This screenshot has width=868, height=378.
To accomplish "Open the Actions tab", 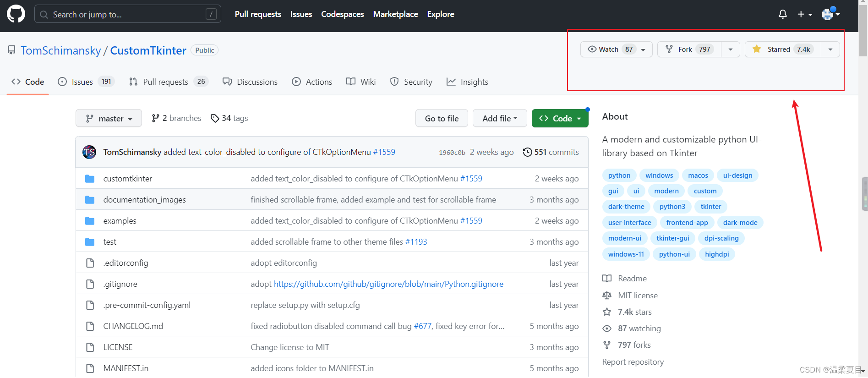I will pyautogui.click(x=312, y=82).
